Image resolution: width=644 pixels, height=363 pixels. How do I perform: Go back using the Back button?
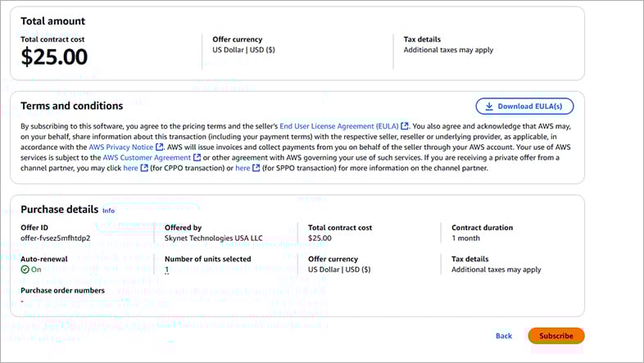pos(503,336)
